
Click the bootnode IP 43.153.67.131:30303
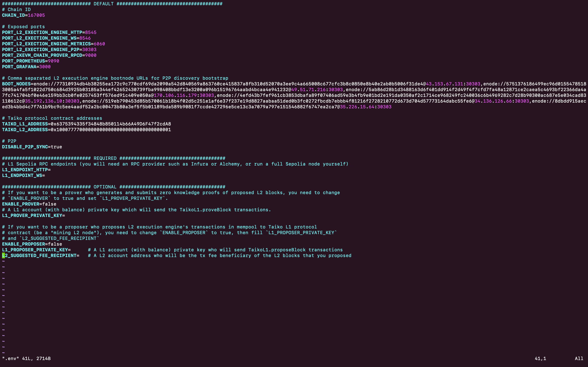point(453,84)
